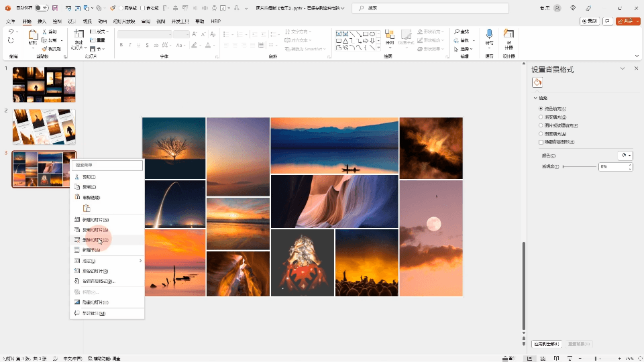Click the Format Painter brush icon
644x362 pixels.
[45, 49]
